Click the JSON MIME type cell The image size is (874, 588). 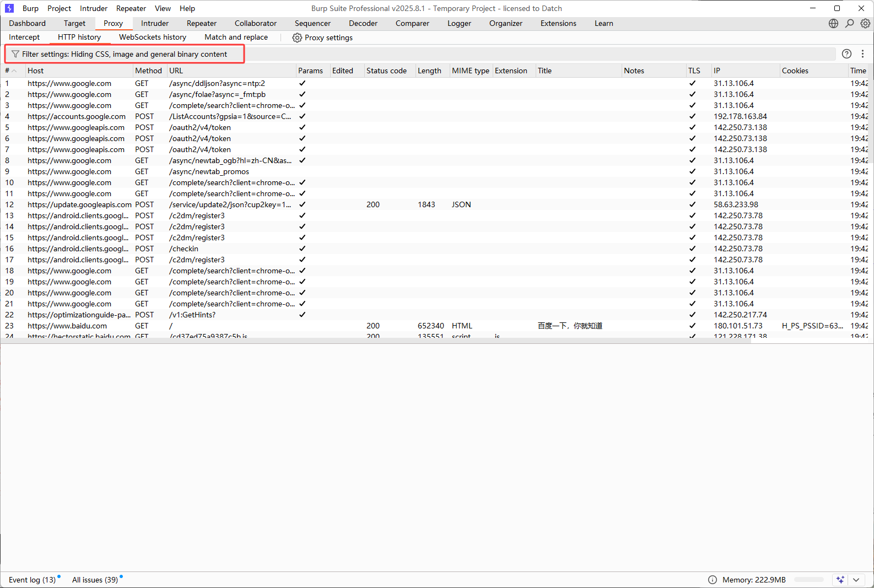(x=461, y=204)
